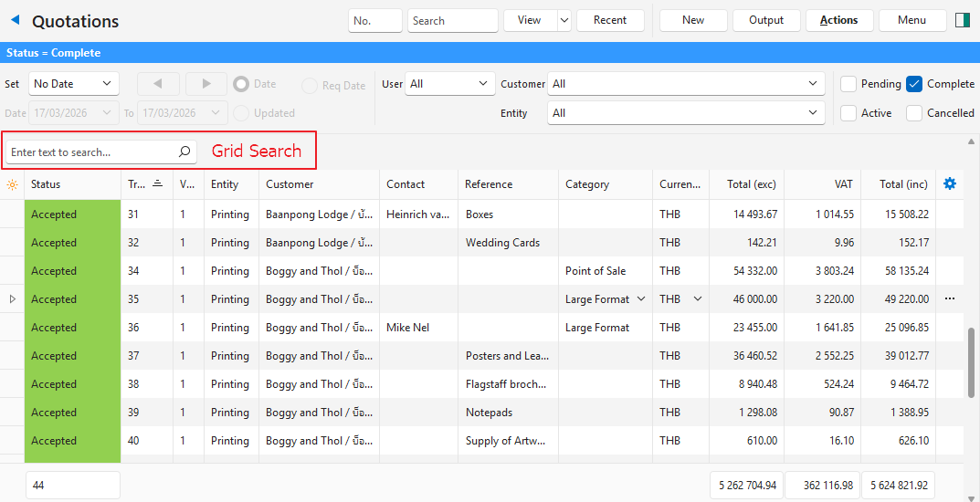This screenshot has height=502, width=980.
Task: Click the Recent button
Action: (610, 20)
